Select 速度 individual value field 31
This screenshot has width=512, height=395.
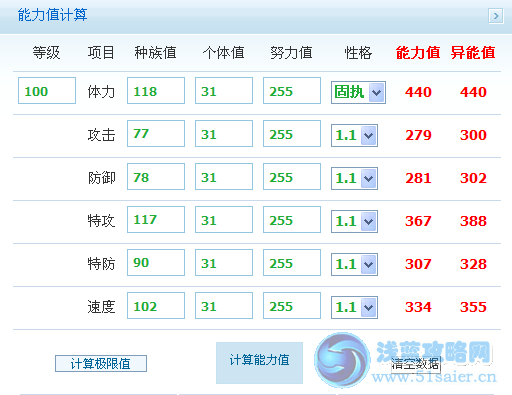pyautogui.click(x=224, y=305)
